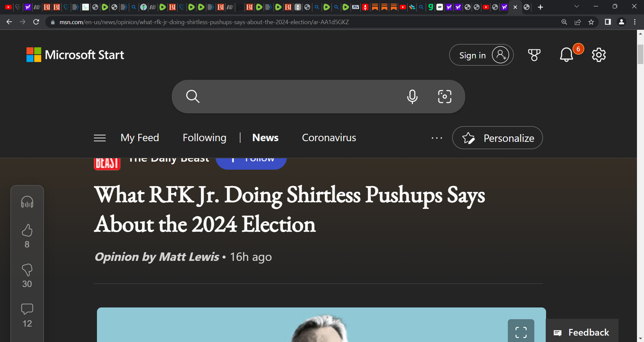Open a new browser tab
644x342 pixels.
pyautogui.click(x=540, y=7)
